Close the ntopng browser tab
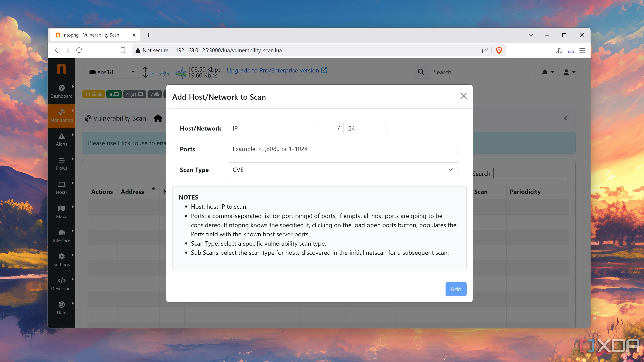 click(x=134, y=35)
